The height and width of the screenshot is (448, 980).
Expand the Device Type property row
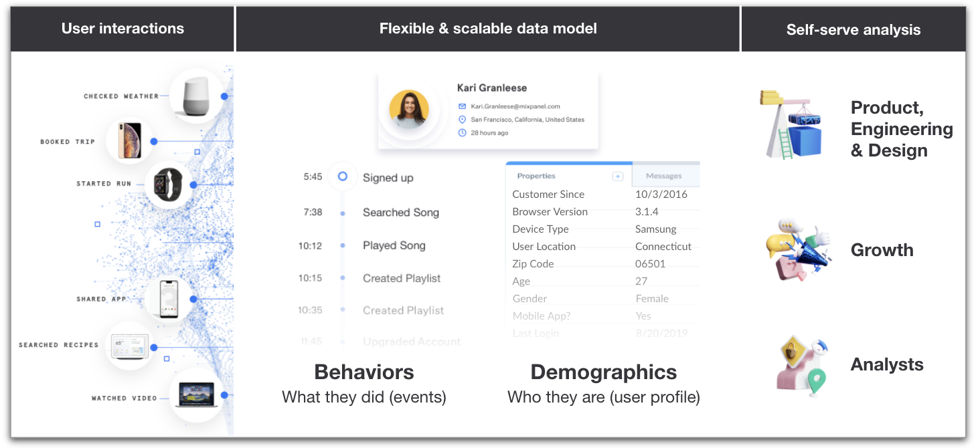540,229
